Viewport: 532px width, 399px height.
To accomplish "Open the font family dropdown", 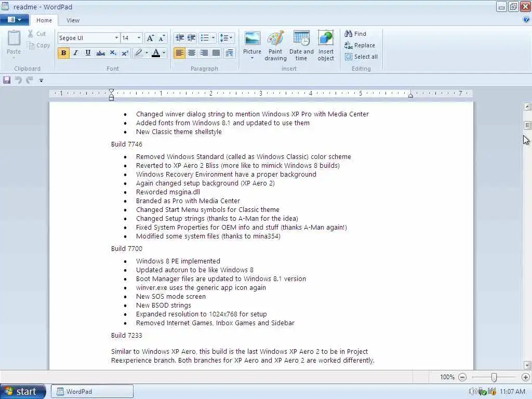I will 116,38.
